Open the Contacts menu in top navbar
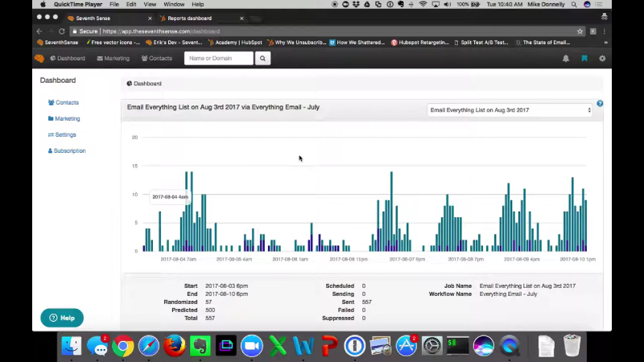Viewport: 644px width, 362px height. [157, 59]
